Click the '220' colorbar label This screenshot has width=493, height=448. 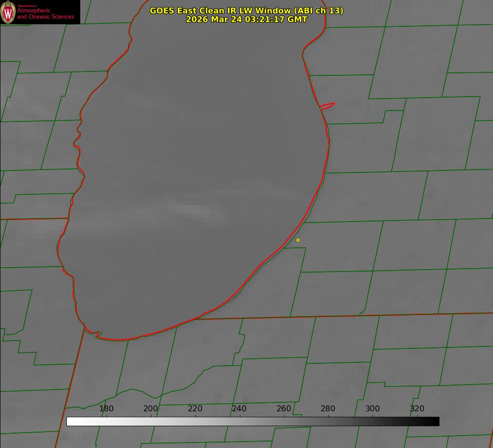(195, 408)
